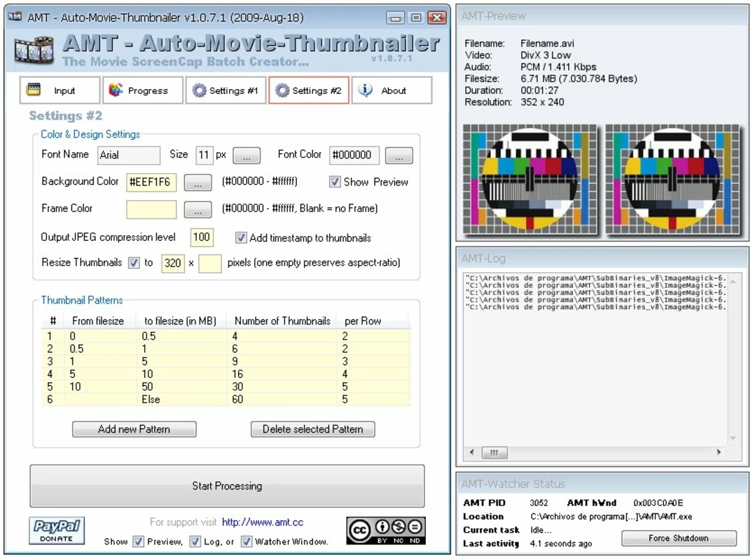Uncheck the Preview window checkbox at the bottom

tap(138, 542)
